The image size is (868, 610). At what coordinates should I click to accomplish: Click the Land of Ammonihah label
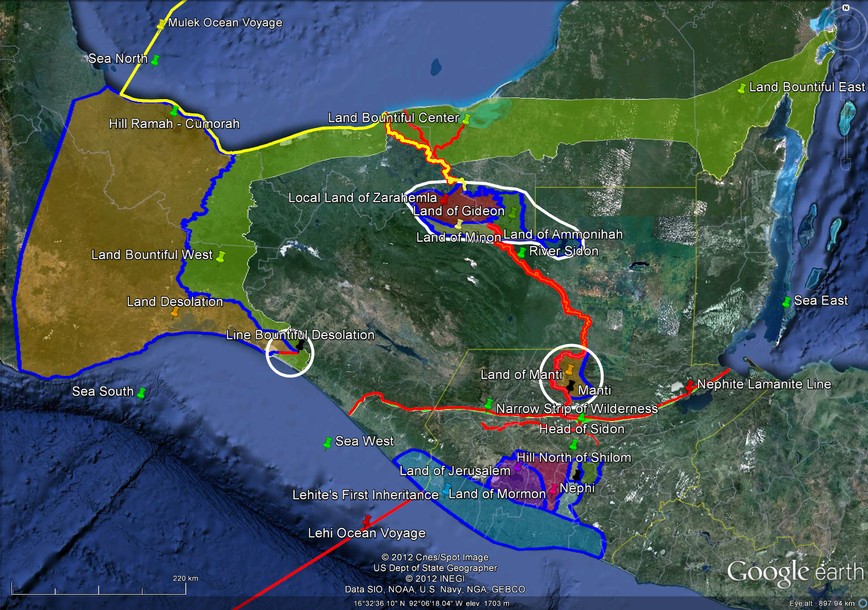(563, 235)
